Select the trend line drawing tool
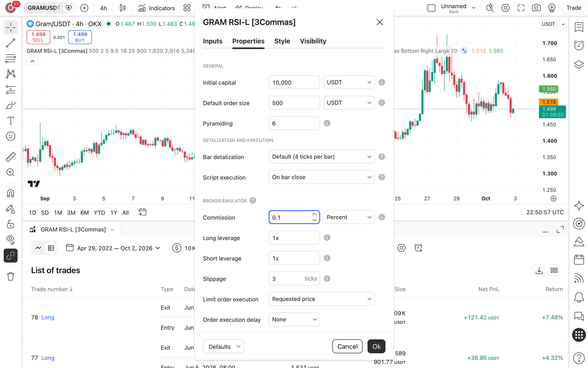Image resolution: width=588 pixels, height=368 pixels. point(10,43)
